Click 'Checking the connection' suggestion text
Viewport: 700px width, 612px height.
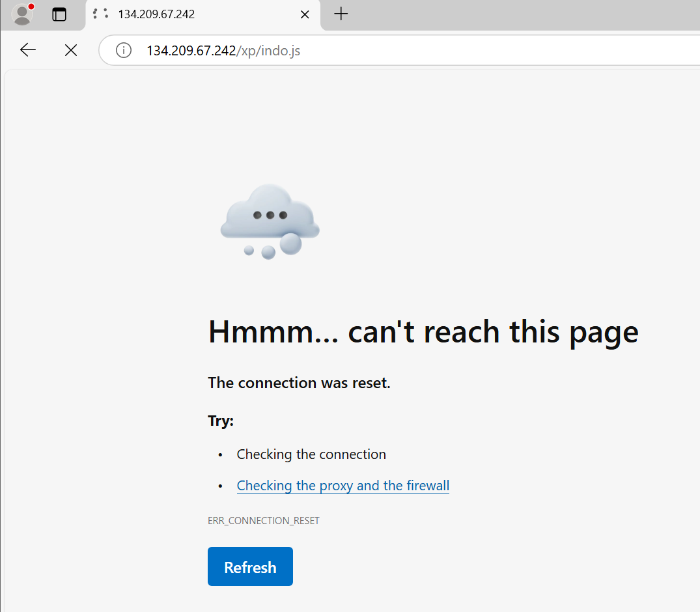pyautogui.click(x=311, y=454)
